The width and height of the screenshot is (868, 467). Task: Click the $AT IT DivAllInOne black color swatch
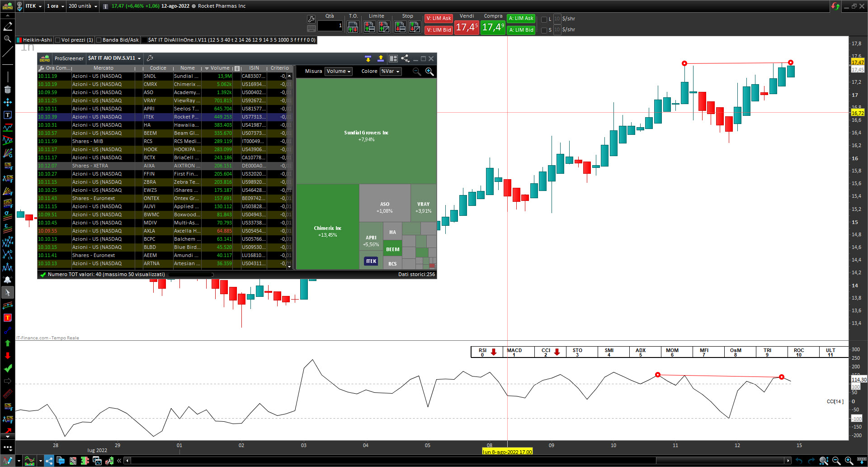pos(144,40)
